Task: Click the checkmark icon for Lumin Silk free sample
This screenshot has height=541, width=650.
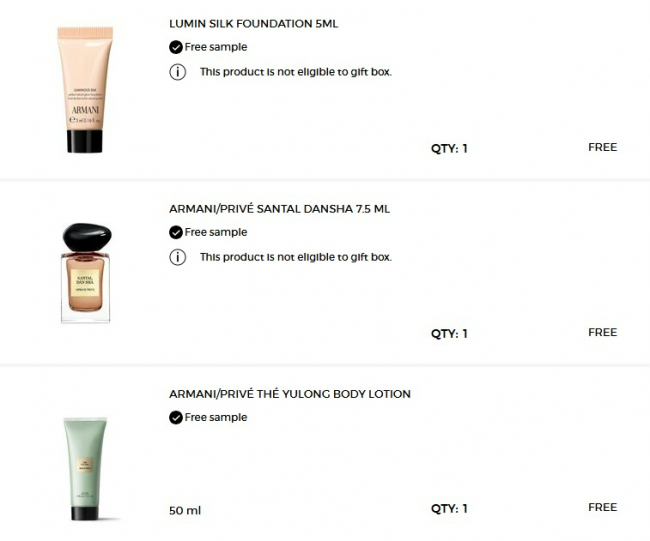Action: 176,47
